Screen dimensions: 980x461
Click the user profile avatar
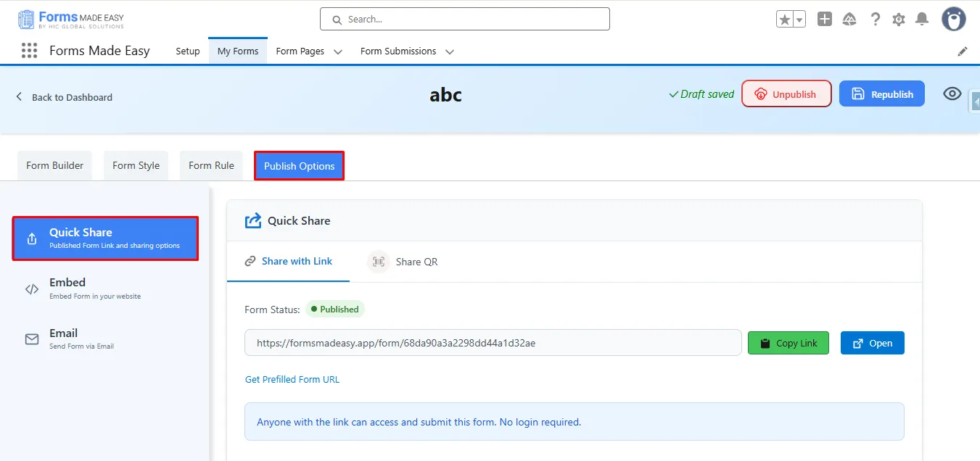point(953,20)
